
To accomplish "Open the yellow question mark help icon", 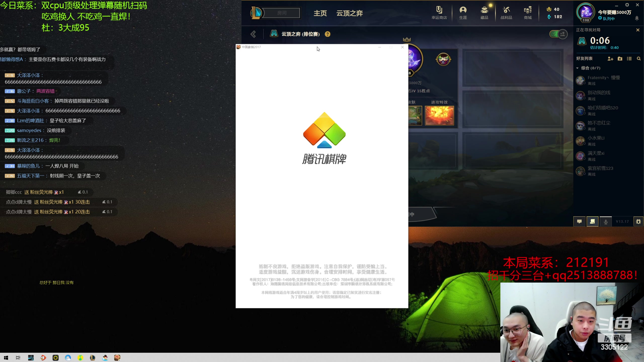I will tap(327, 34).
